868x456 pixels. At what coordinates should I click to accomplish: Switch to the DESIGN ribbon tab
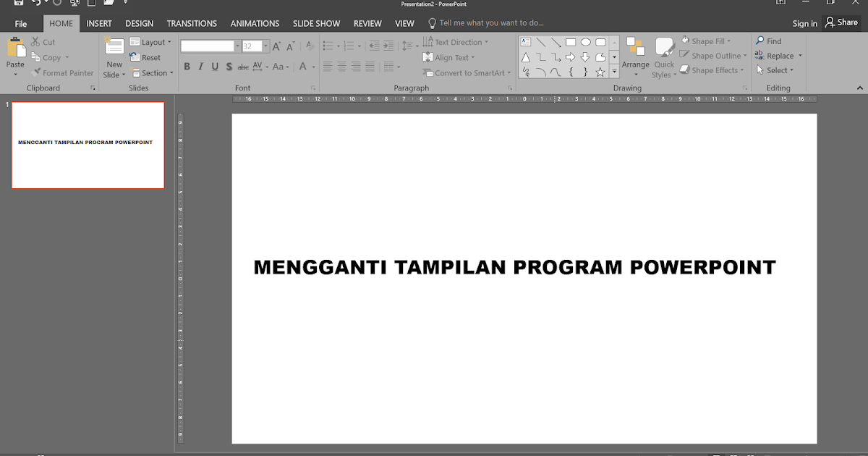coord(139,22)
